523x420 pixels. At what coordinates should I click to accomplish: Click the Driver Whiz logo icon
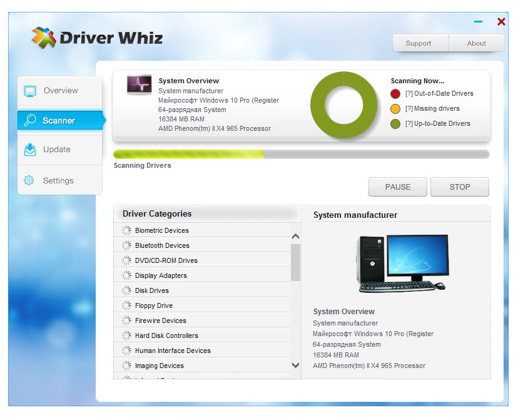click(x=44, y=38)
